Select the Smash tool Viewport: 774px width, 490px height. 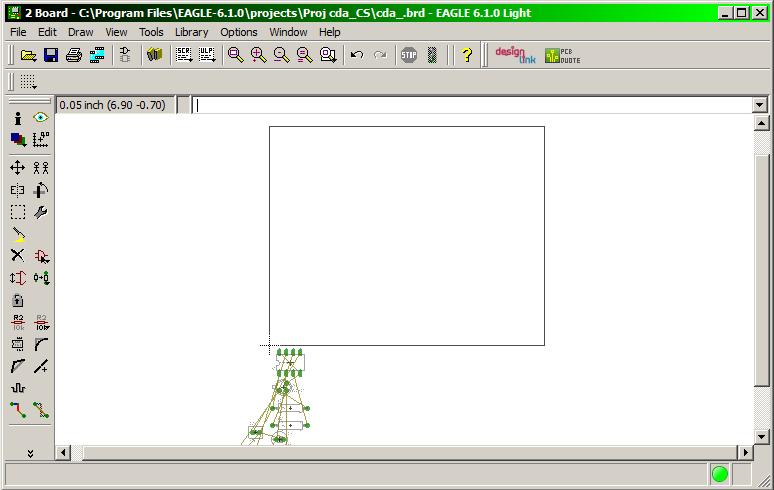[x=18, y=344]
